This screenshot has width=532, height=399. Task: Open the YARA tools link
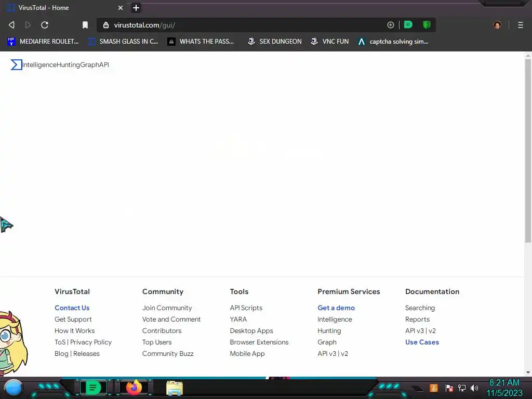click(x=238, y=320)
